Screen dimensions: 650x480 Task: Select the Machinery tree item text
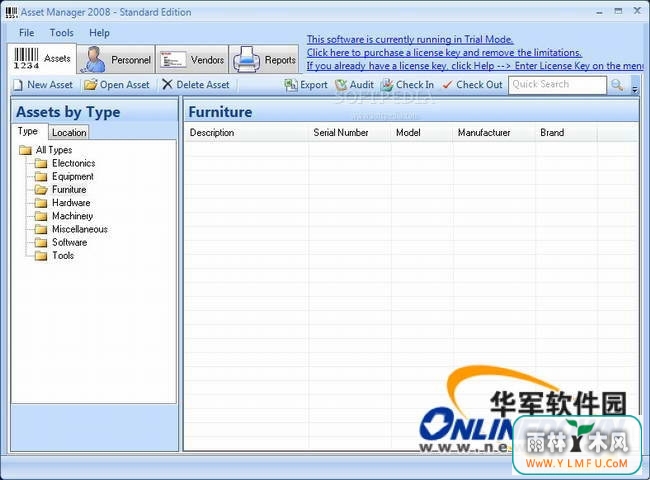click(72, 216)
